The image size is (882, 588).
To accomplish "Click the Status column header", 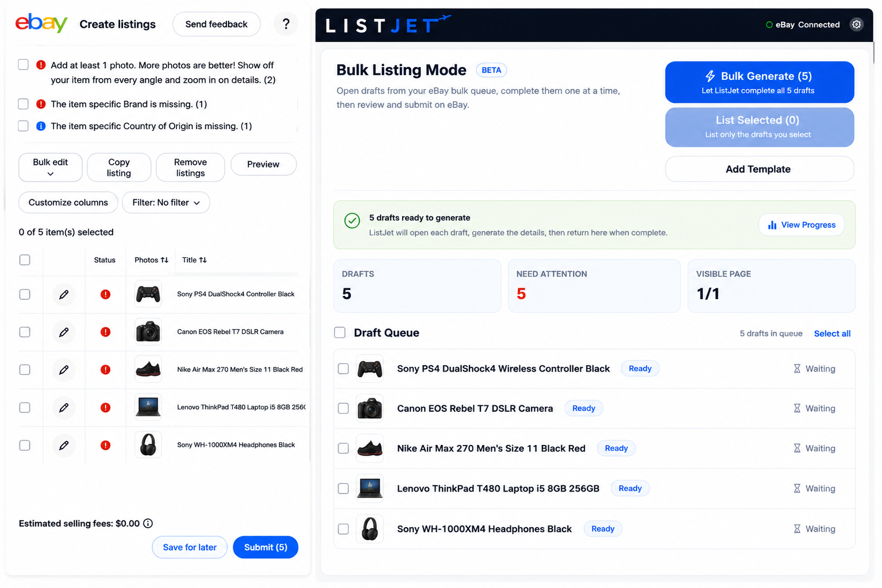I will (x=105, y=260).
